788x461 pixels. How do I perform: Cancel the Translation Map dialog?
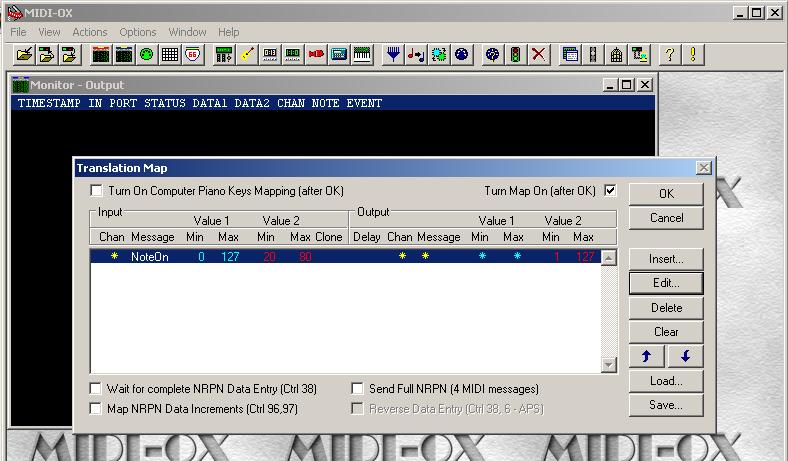click(x=666, y=218)
